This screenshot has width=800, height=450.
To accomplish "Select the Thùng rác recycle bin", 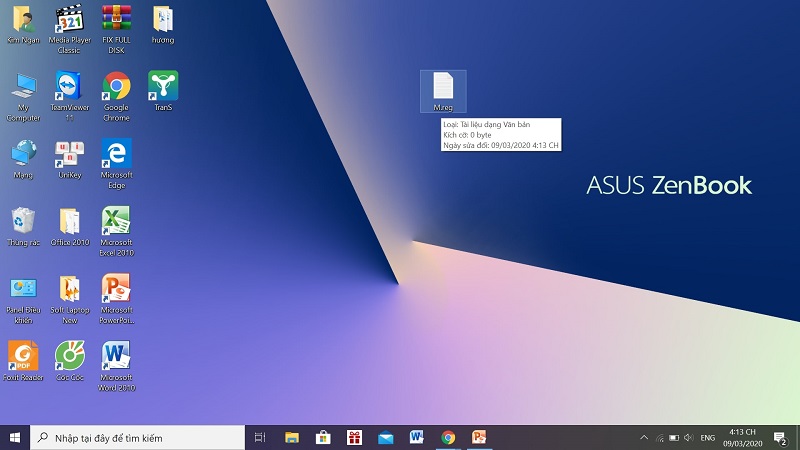I will pyautogui.click(x=23, y=227).
